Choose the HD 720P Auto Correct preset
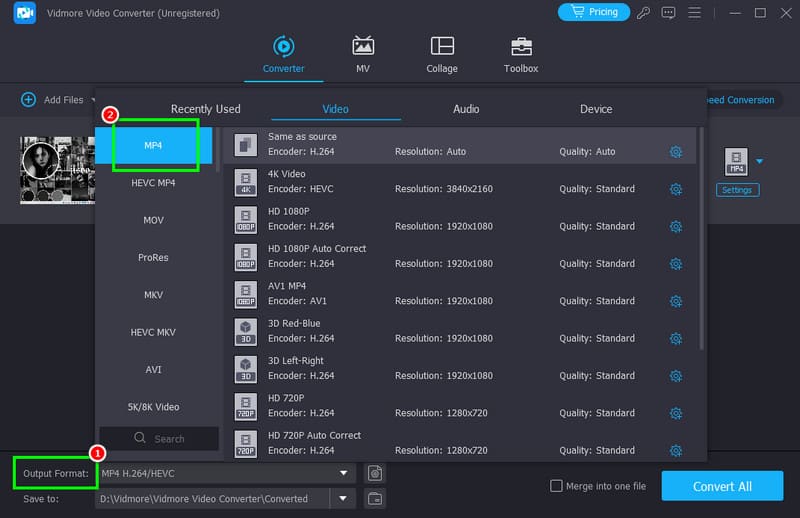 point(459,443)
